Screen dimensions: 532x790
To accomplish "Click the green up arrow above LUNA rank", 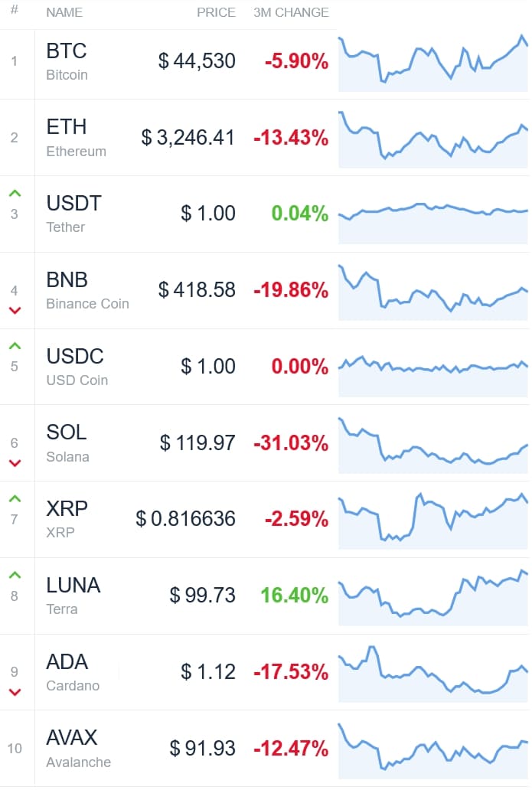I will point(15,575).
